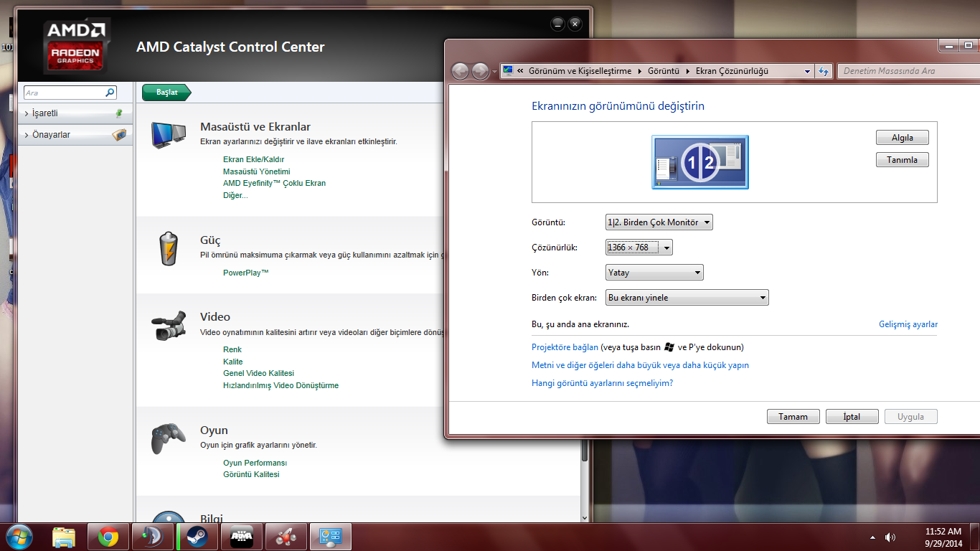Click the Ekran Çözünürlüğü breadcrumb
Viewport: 980px width, 551px height.
[x=732, y=71]
